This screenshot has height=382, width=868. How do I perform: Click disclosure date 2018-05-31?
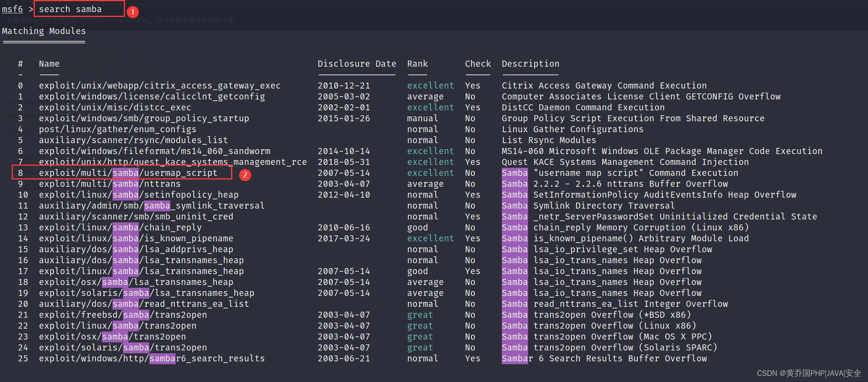pos(344,162)
